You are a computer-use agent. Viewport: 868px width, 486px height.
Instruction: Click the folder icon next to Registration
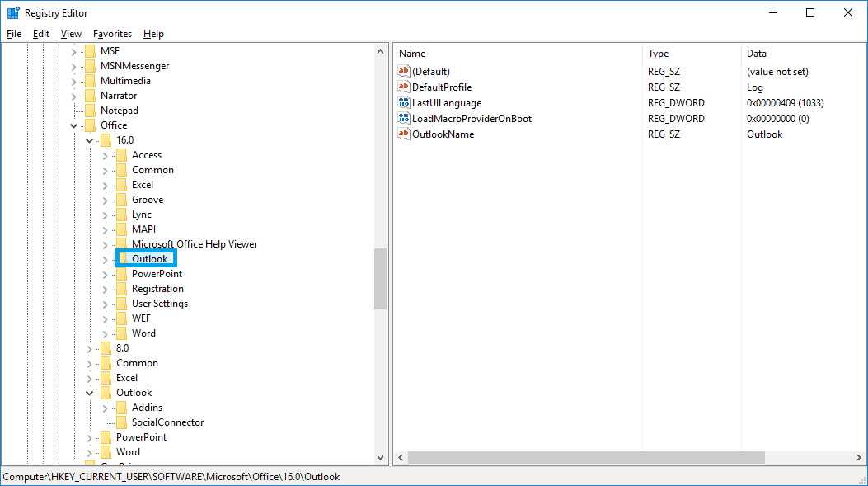(x=121, y=289)
